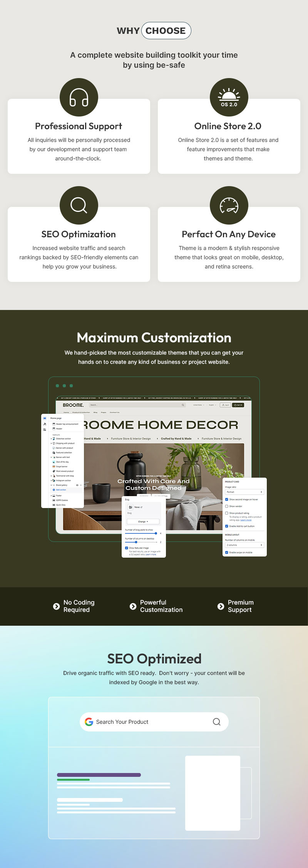Click the Google logo in search bar
Viewport: 308px width, 868px height.
tap(89, 722)
